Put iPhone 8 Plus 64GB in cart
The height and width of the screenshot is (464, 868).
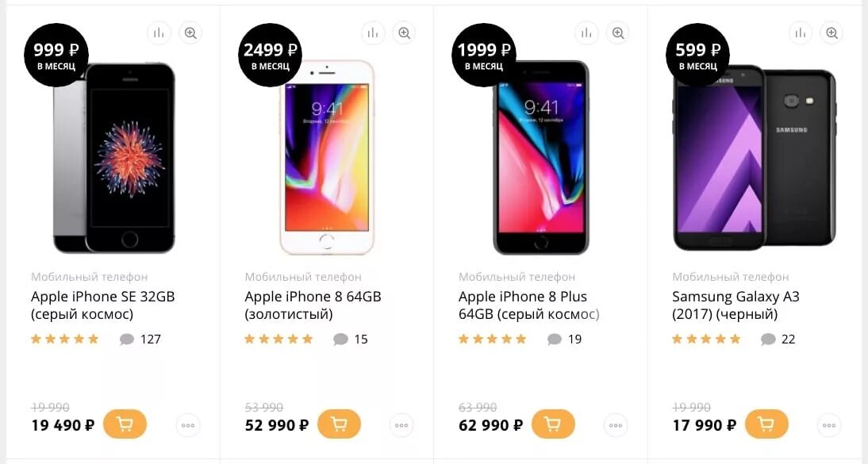pos(553,424)
